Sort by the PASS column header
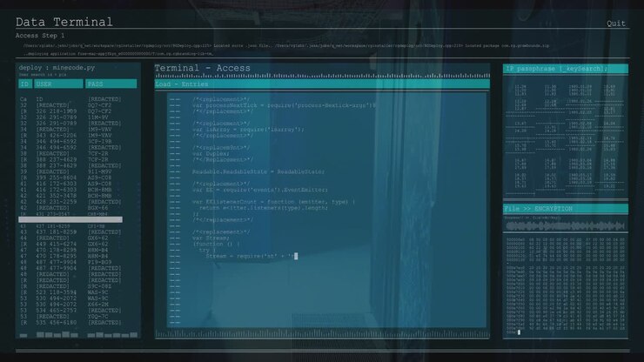The image size is (644, 362). (111, 84)
